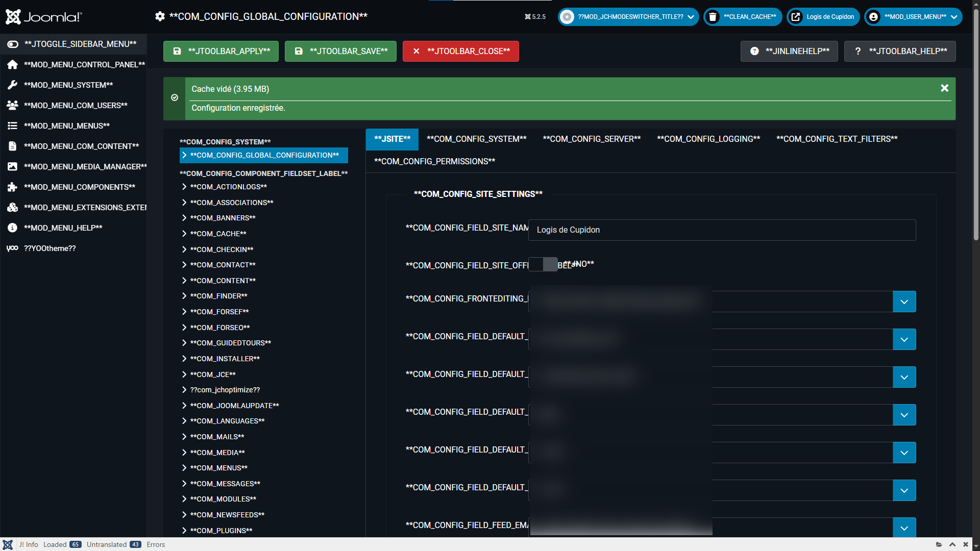980x551 pixels.
Task: Toggle the sidebar menu switch
Action: pos(13,44)
